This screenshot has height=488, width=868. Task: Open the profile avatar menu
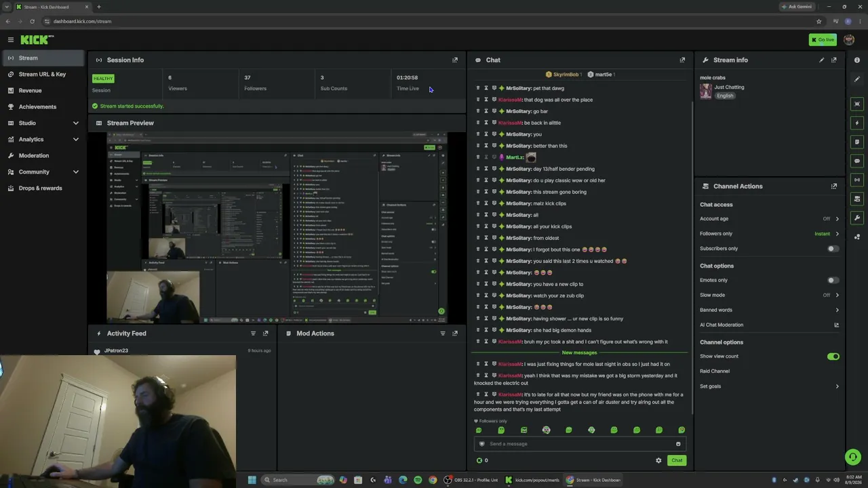pos(849,40)
